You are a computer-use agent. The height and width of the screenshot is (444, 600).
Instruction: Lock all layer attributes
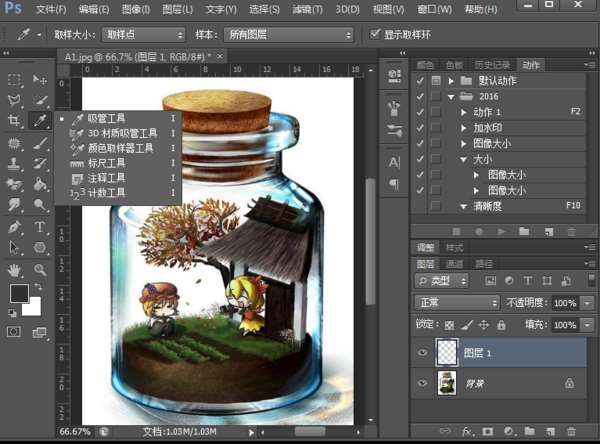[x=501, y=325]
